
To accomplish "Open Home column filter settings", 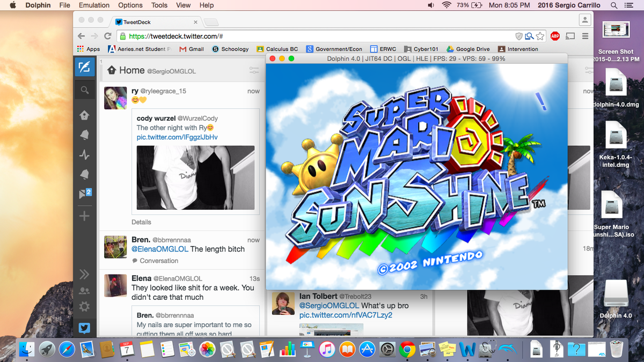I will click(254, 70).
